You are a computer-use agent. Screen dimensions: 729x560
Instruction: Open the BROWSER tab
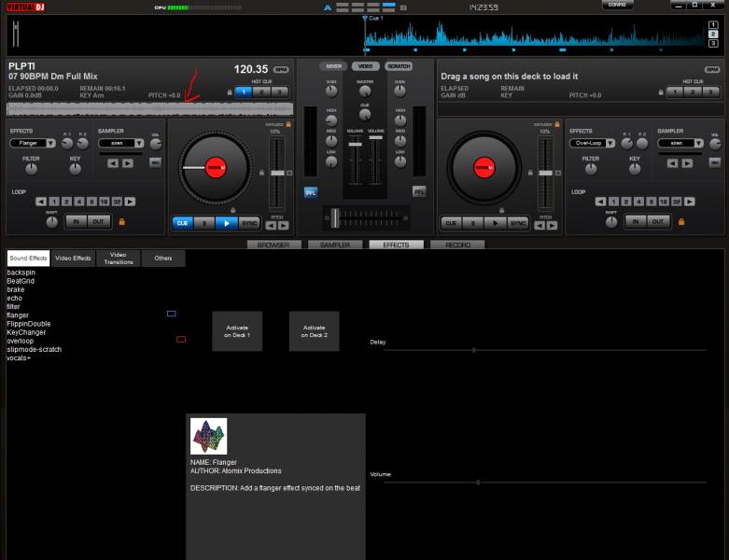click(273, 245)
